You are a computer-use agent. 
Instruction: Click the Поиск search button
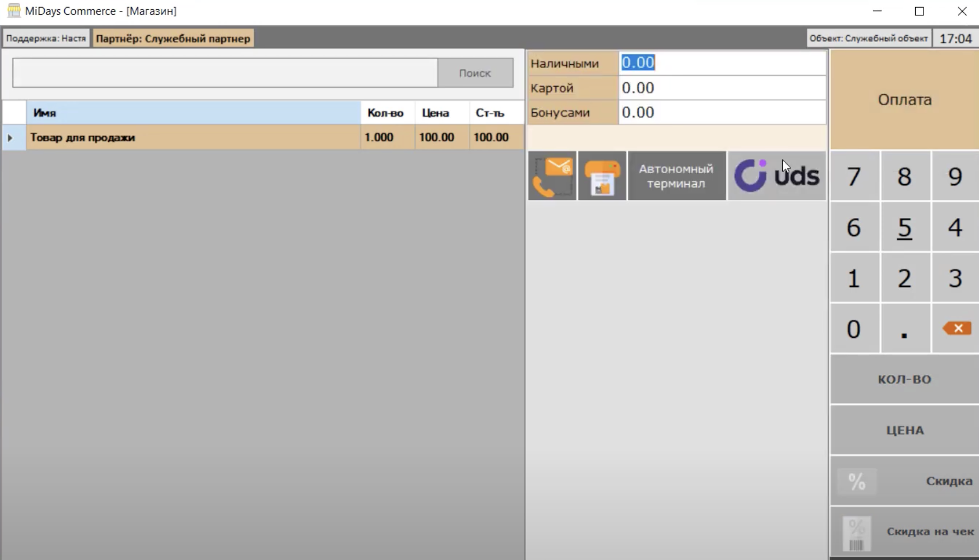475,72
